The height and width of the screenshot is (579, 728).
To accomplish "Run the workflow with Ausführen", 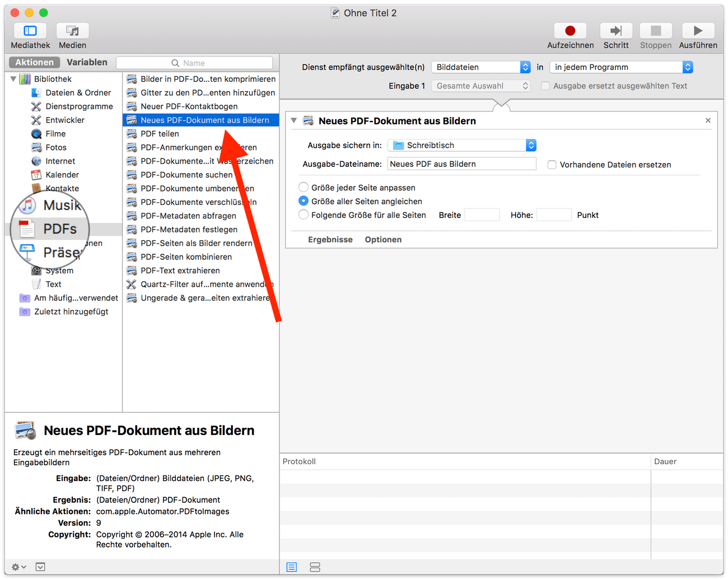I will [x=698, y=31].
